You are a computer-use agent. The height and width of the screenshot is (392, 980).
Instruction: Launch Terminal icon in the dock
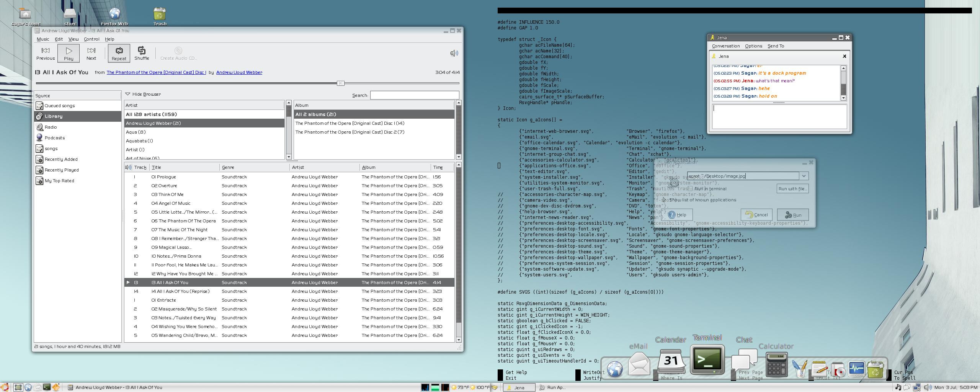tap(707, 359)
